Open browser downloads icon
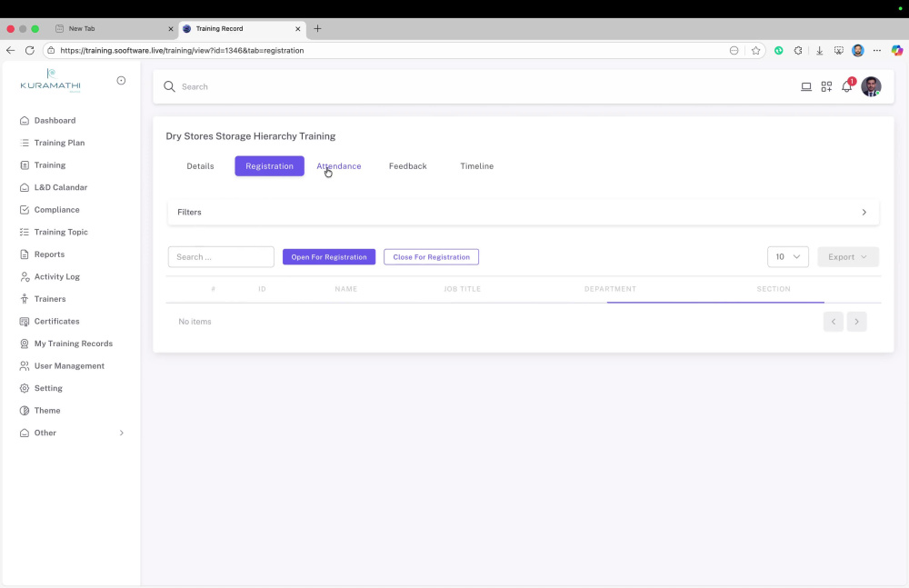This screenshot has height=588, width=909. pyautogui.click(x=819, y=51)
